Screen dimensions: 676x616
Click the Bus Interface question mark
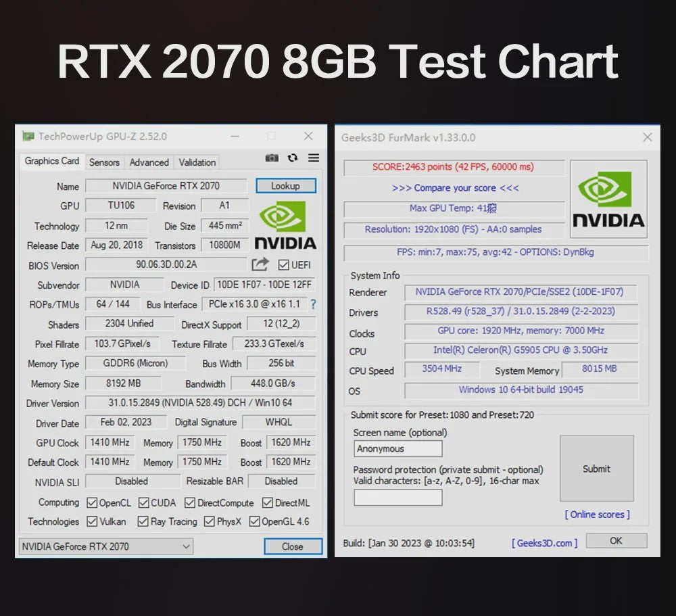(x=314, y=304)
